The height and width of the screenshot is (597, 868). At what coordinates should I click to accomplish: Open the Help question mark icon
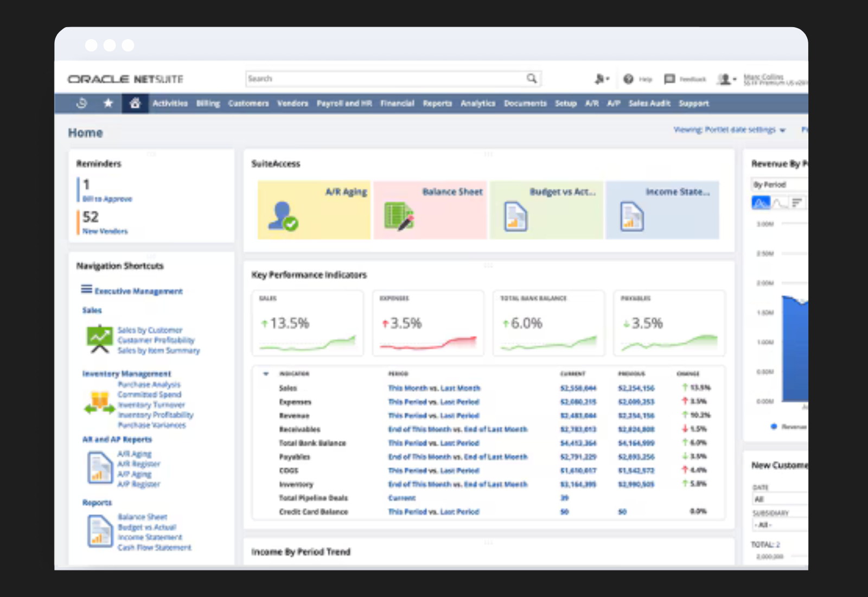point(628,79)
